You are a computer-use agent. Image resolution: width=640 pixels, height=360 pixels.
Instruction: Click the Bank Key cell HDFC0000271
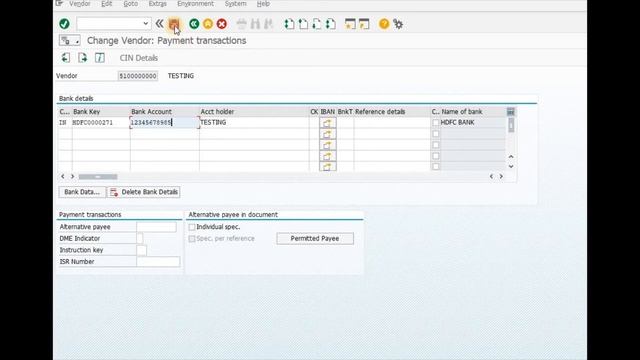point(101,122)
